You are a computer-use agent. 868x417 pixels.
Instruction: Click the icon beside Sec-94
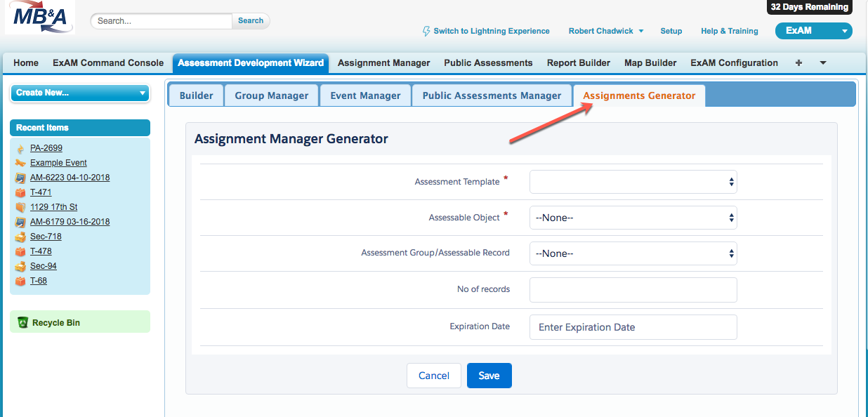[20, 266]
